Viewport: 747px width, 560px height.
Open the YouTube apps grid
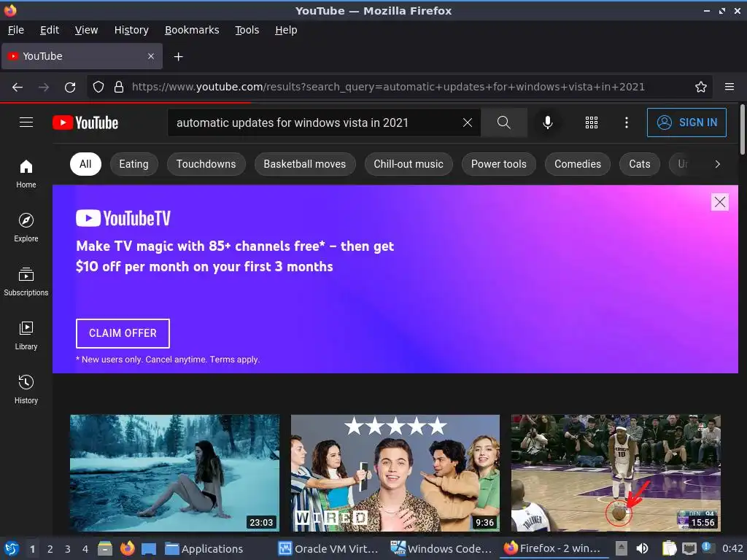click(x=591, y=122)
